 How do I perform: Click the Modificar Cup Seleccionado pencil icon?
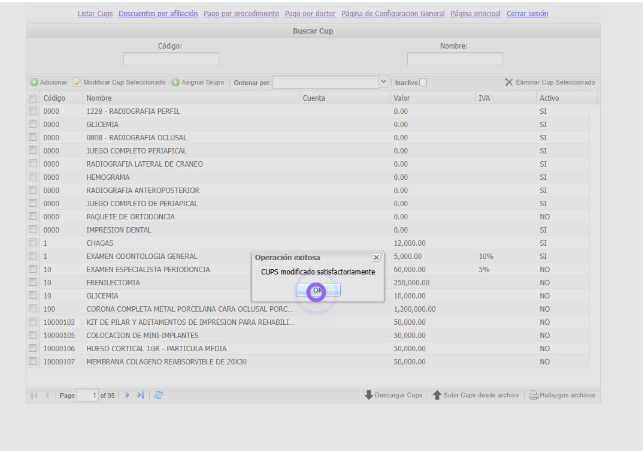point(78,82)
